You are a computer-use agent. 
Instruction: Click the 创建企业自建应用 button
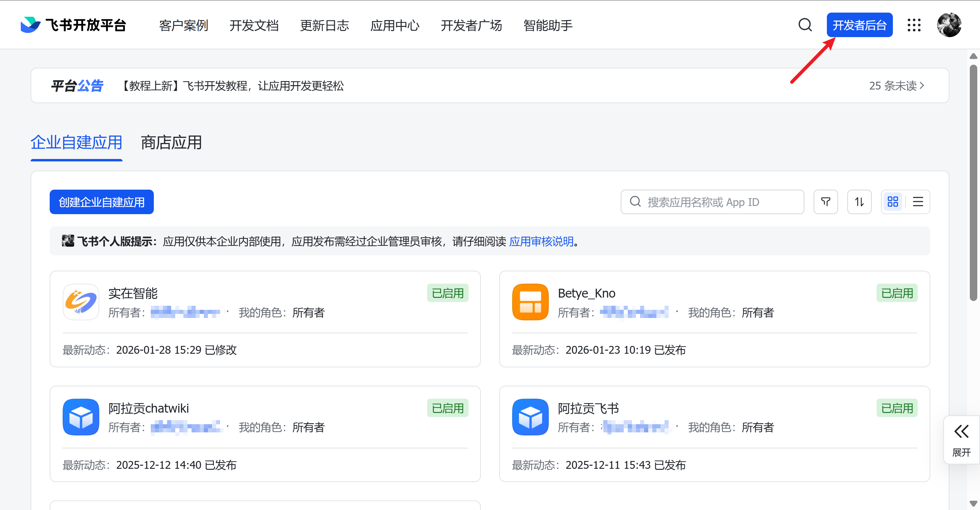coord(102,202)
